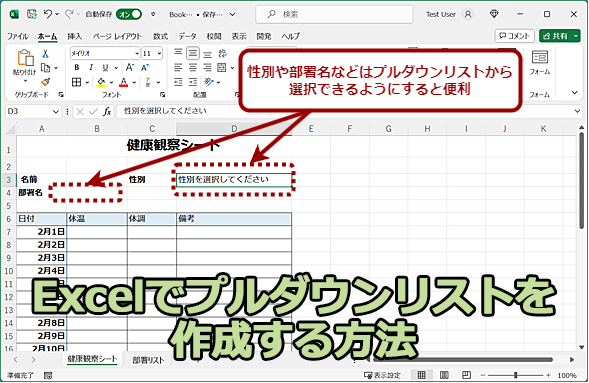This screenshot has width=589, height=383.
Task: Open the ファイル menu
Action: [x=18, y=36]
